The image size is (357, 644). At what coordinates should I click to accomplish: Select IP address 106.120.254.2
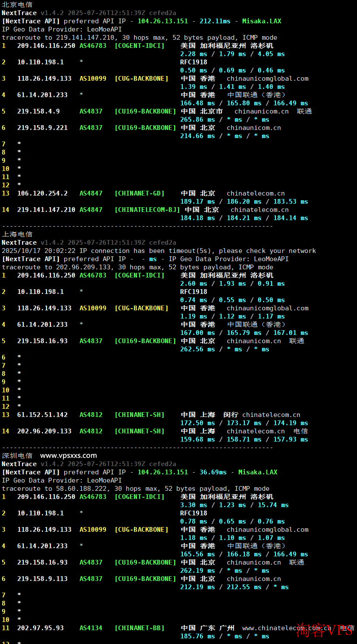(x=42, y=193)
